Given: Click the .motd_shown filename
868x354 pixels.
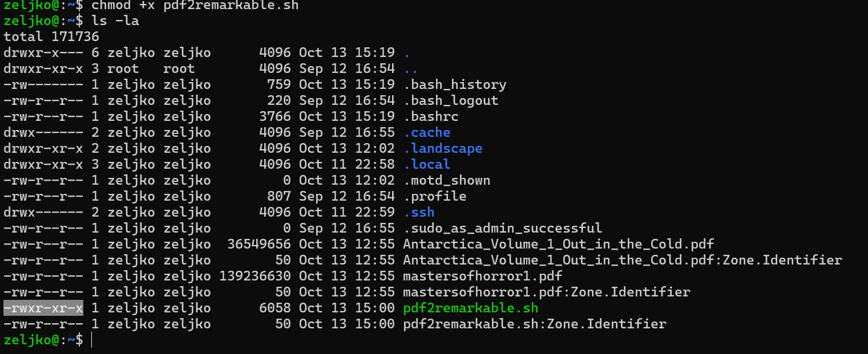Looking at the screenshot, I should click(446, 180).
